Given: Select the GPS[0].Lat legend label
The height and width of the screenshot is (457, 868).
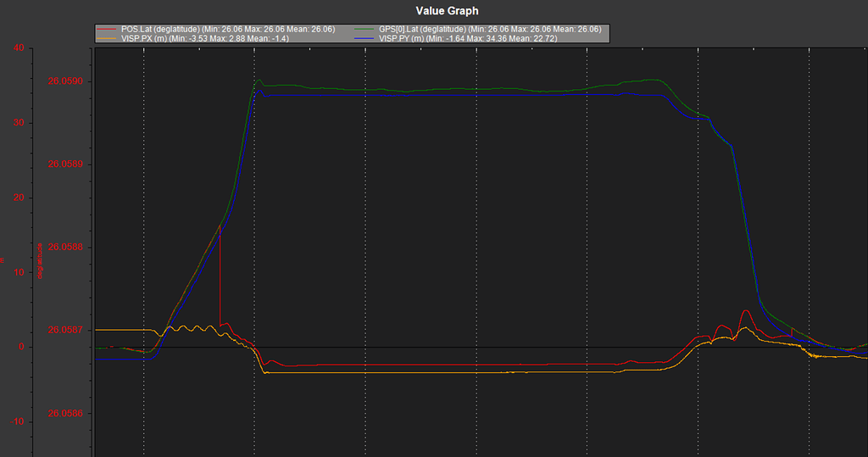Looking at the screenshot, I should [x=492, y=30].
